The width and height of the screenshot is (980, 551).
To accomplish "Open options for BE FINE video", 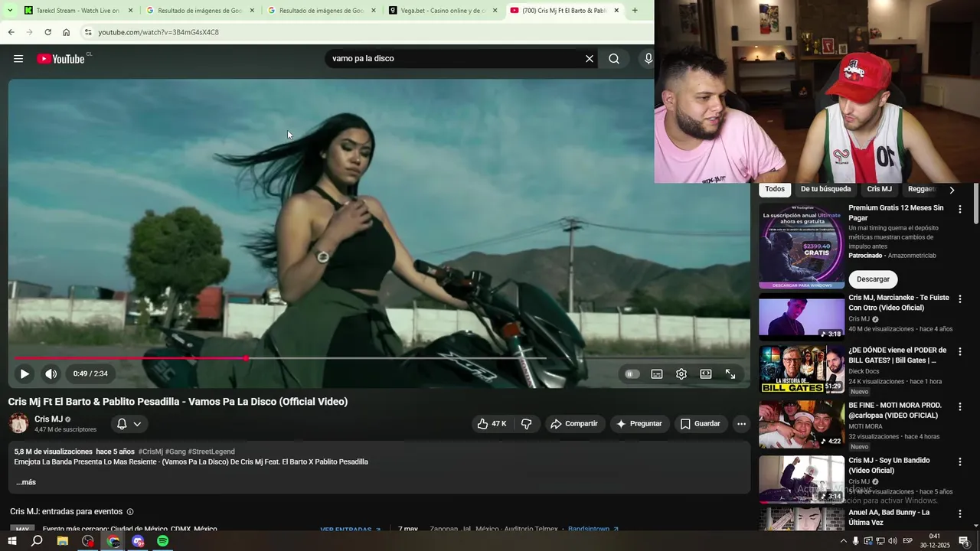I will [x=960, y=406].
